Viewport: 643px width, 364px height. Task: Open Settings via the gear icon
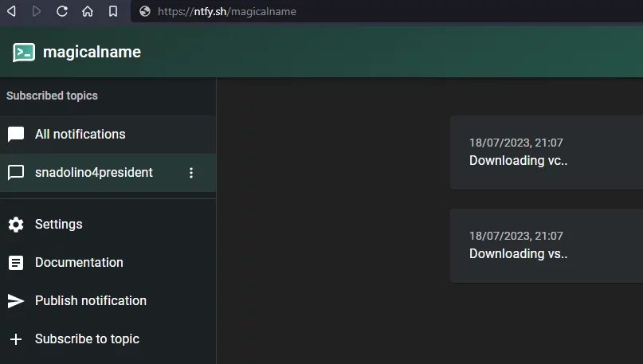(16, 225)
